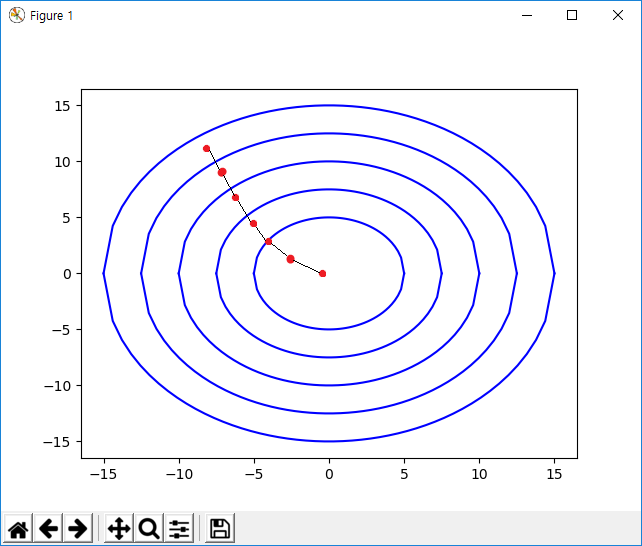642x546 pixels.
Task: Click the x-axis tick label −15
Action: coord(103,474)
